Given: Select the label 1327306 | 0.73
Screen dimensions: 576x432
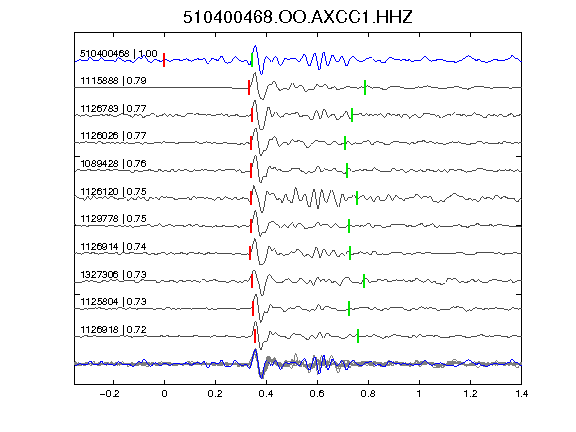Looking at the screenshot, I should pyautogui.click(x=114, y=274).
